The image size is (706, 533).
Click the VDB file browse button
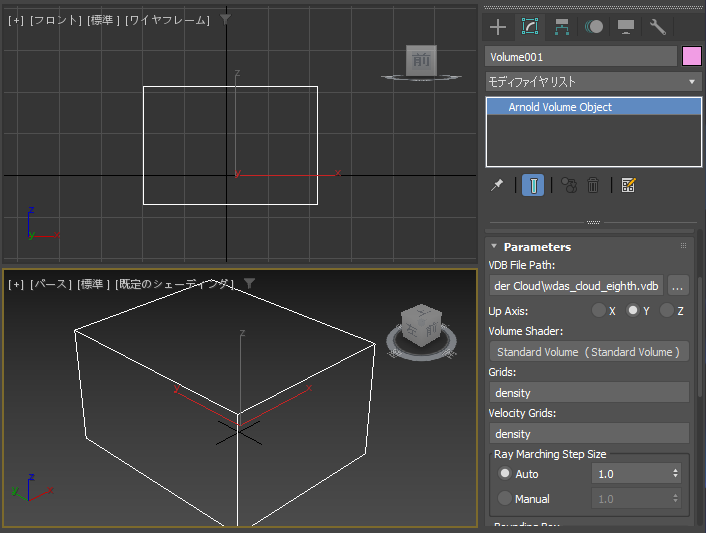click(678, 286)
